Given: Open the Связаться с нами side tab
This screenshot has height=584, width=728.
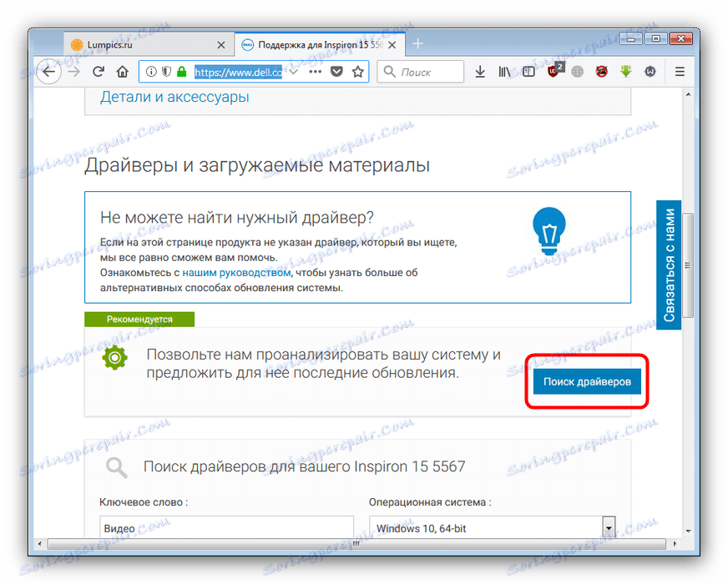Looking at the screenshot, I should coord(669,264).
